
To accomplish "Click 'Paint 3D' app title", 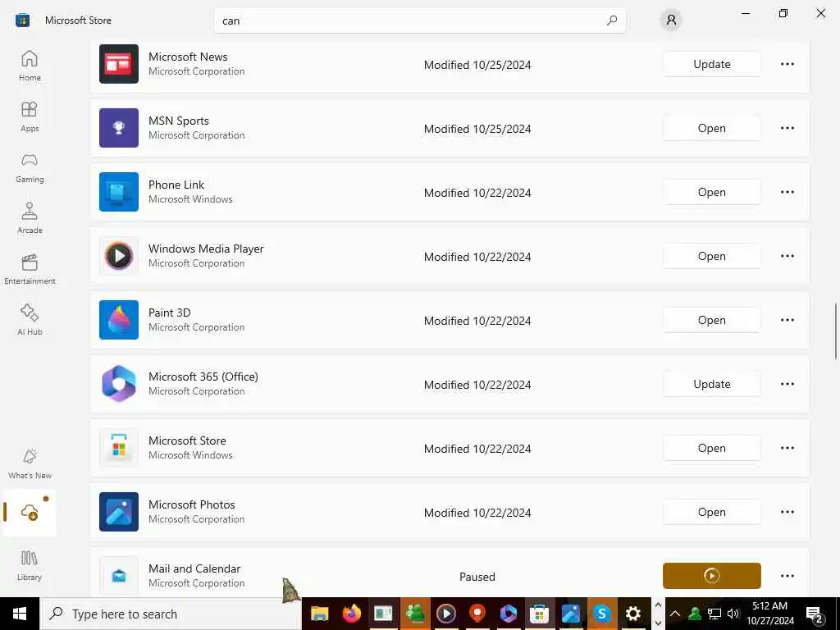I will tap(169, 313).
